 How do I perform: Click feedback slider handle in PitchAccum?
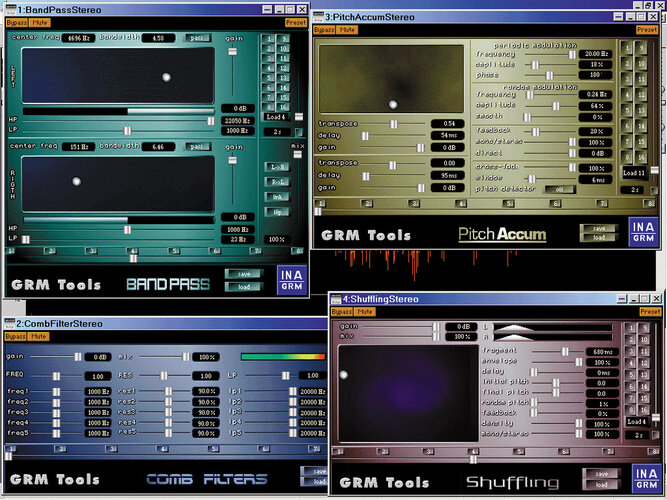[x=536, y=132]
